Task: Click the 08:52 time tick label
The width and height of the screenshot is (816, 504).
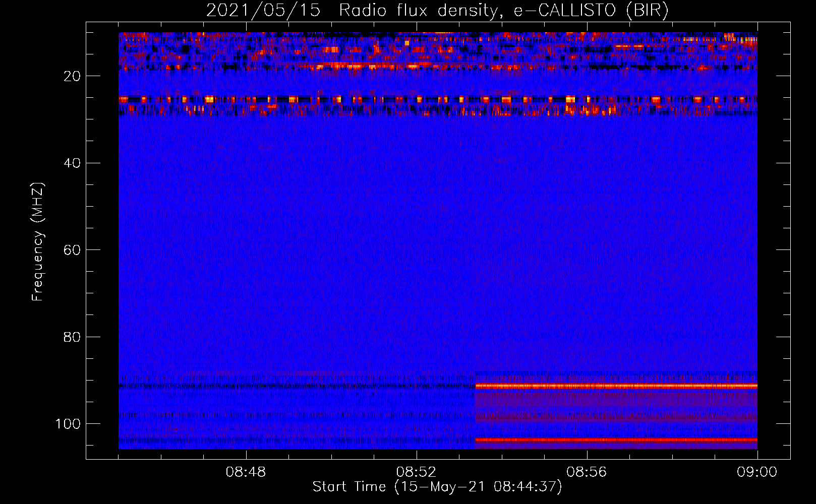Action: 416,472
